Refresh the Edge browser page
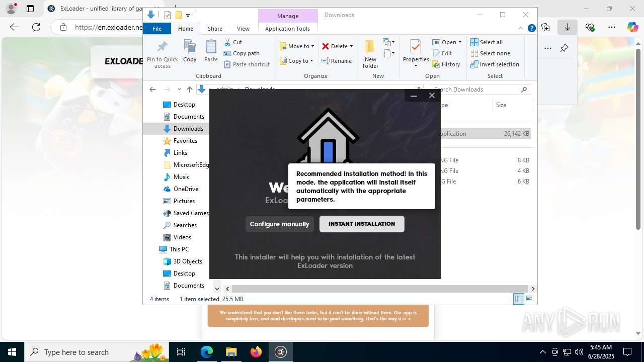 [36, 27]
